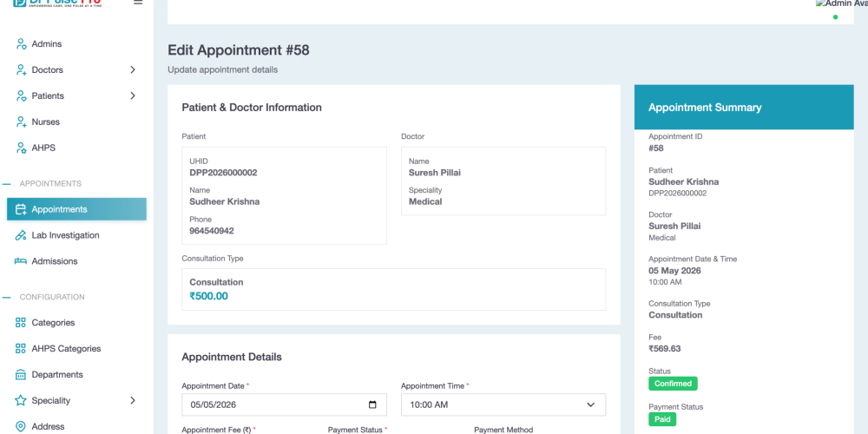Click the hamburger menu icon
This screenshot has height=434, width=868.
138,3
